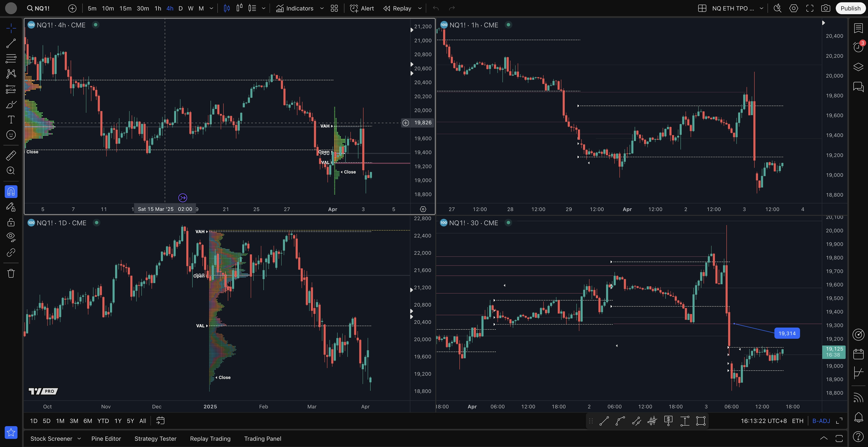Toggle hide all drawings eye icon
Image resolution: width=868 pixels, height=447 pixels.
tap(11, 237)
